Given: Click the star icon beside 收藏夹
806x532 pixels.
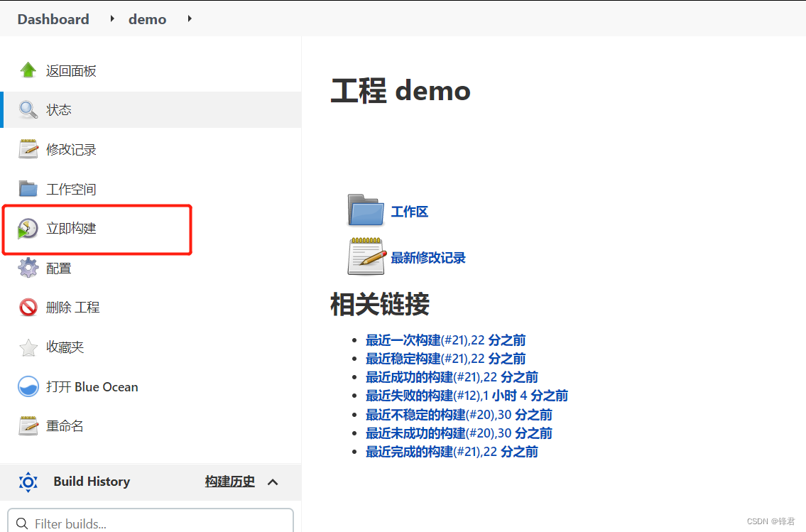Looking at the screenshot, I should [28, 347].
